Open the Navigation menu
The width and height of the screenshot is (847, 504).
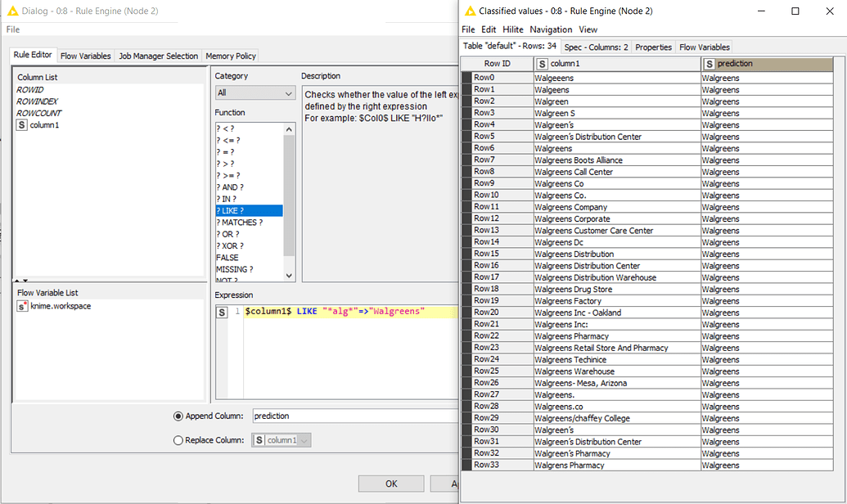[x=550, y=29]
